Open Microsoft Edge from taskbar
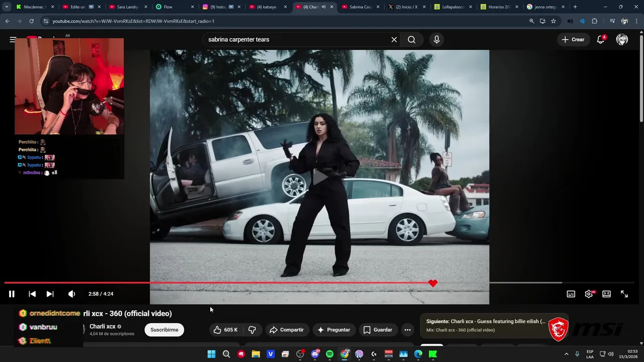Viewport: 644px width, 362px height. click(x=418, y=354)
